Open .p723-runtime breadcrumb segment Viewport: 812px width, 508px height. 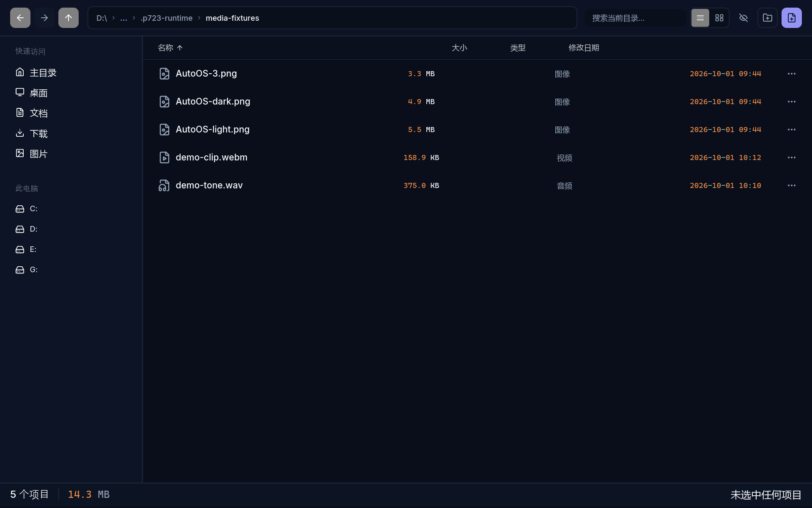[167, 18]
